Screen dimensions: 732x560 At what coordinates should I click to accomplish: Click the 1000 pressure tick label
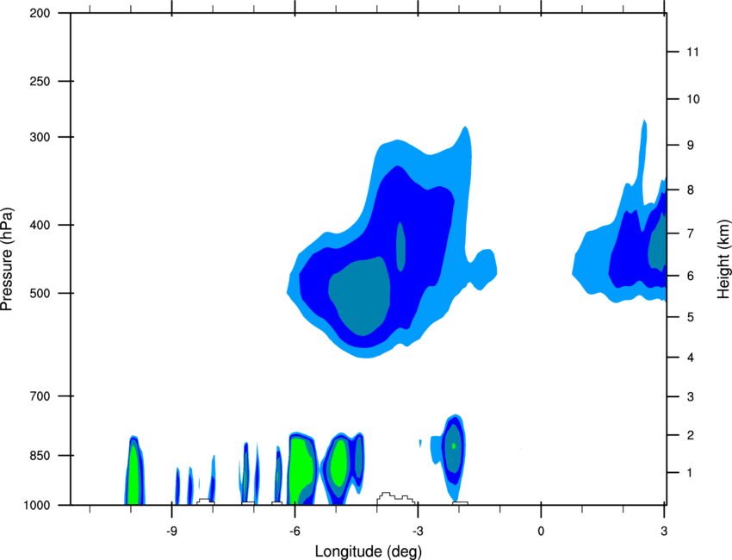click(36, 506)
